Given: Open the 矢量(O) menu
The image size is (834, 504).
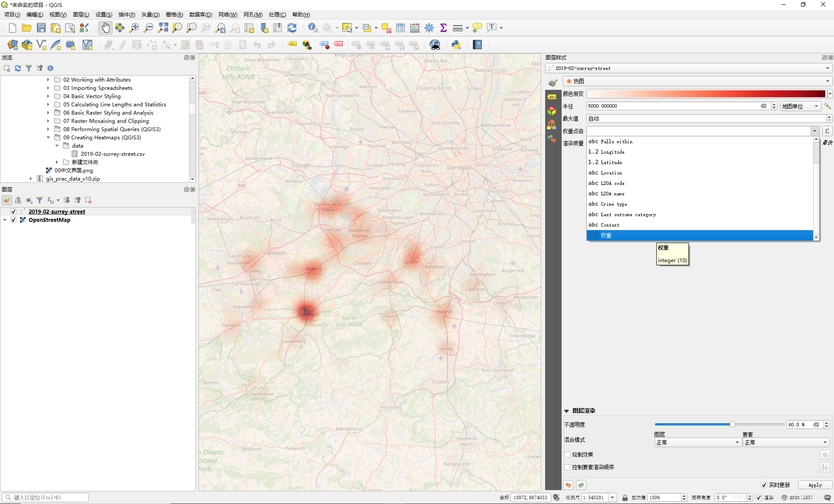Looking at the screenshot, I should point(150,14).
